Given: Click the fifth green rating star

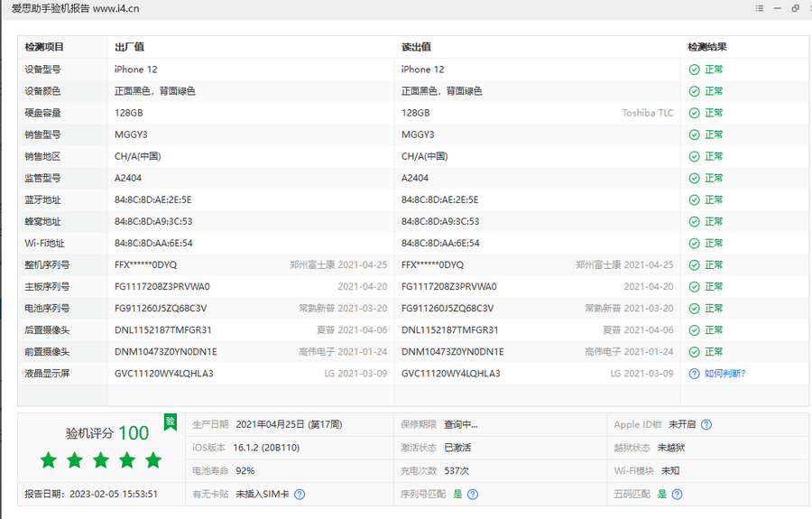Looking at the screenshot, I should tap(153, 459).
